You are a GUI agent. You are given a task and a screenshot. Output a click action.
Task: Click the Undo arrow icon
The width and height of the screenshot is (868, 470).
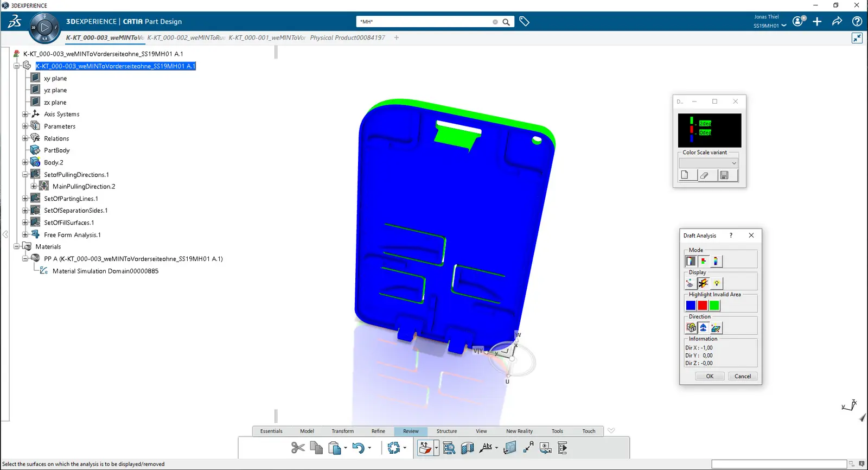tap(358, 448)
